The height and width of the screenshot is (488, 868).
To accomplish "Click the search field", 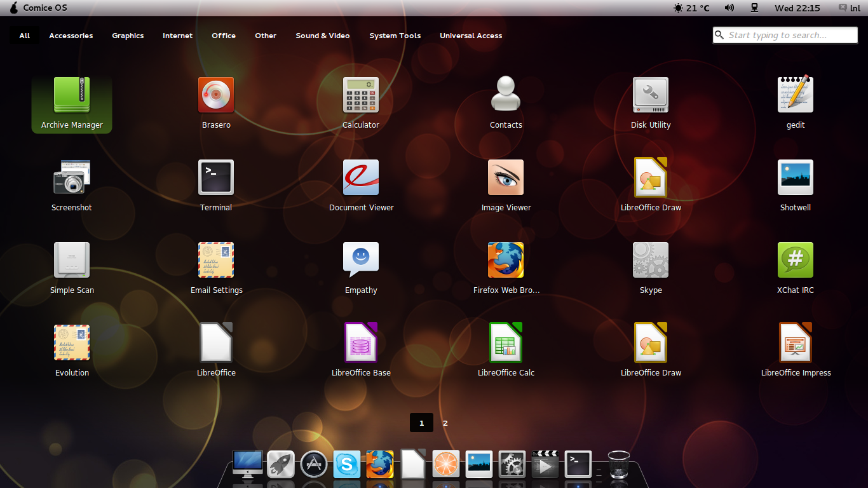I will [784, 35].
